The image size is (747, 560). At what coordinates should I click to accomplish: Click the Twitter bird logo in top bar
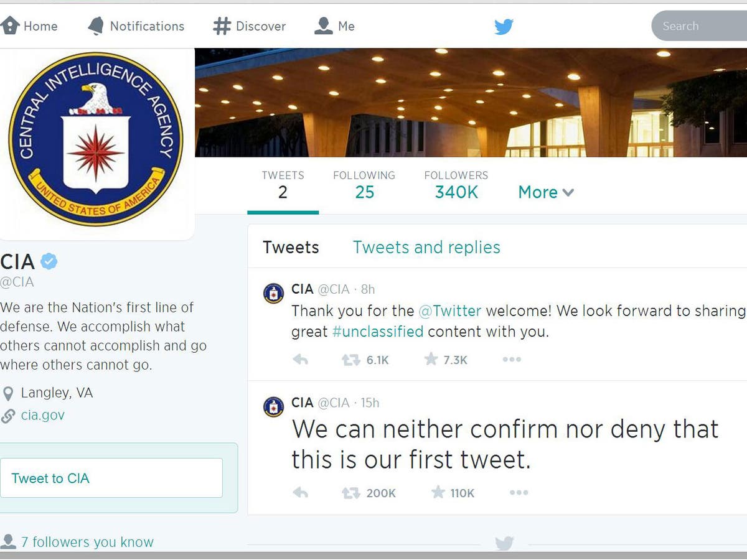tap(504, 26)
